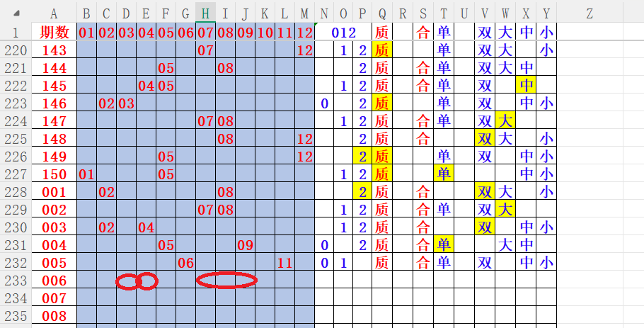Select row header 1
Viewport: 644px width, 328px height.
16,32
